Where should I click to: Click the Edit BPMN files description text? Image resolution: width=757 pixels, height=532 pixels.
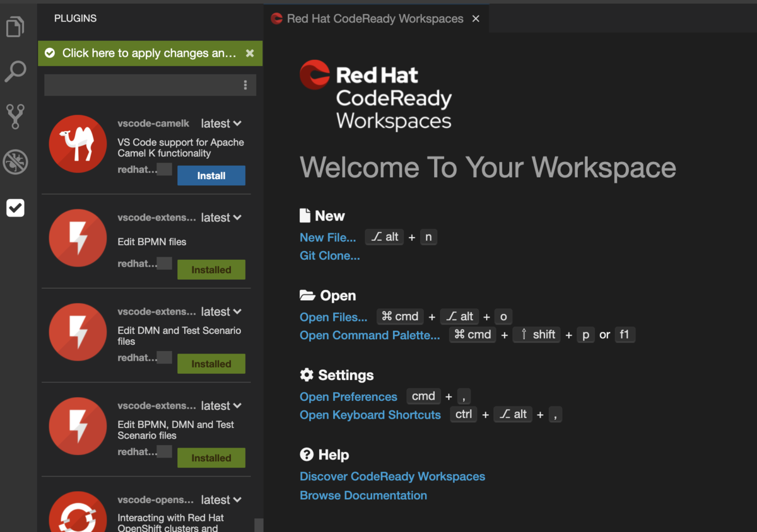coord(152,241)
